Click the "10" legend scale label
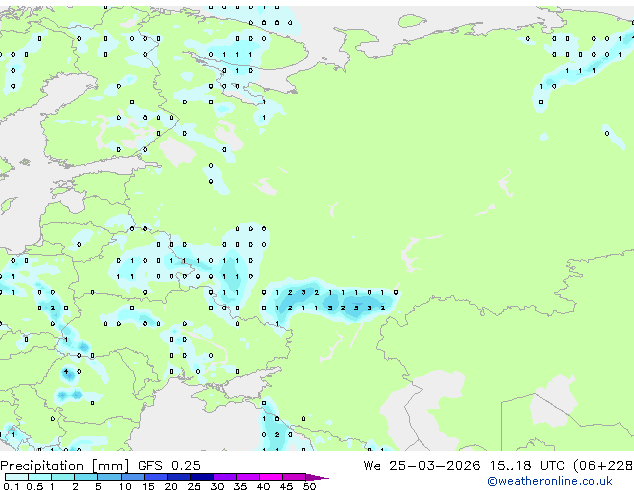 point(125,486)
